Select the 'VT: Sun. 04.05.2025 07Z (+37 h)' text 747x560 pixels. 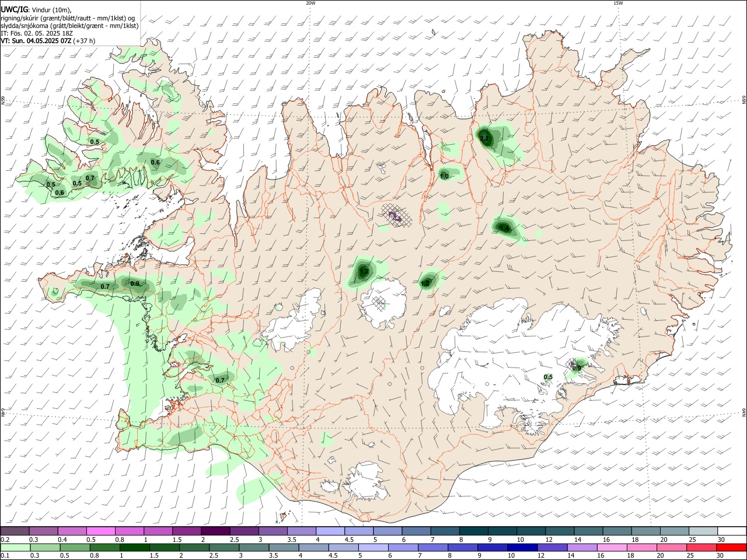[x=48, y=41]
